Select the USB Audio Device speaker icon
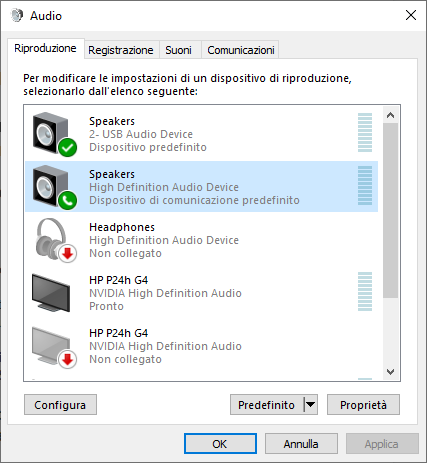This screenshot has height=463, width=427. (55, 134)
